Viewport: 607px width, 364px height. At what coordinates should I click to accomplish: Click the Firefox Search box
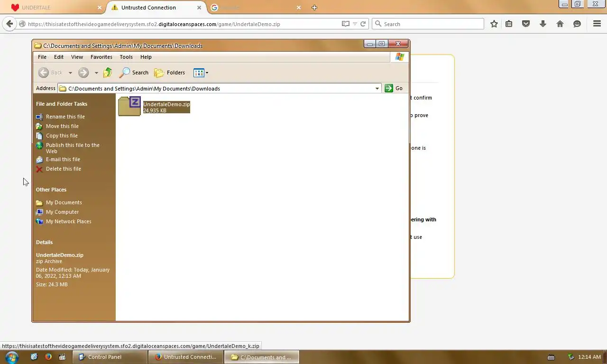pos(428,24)
